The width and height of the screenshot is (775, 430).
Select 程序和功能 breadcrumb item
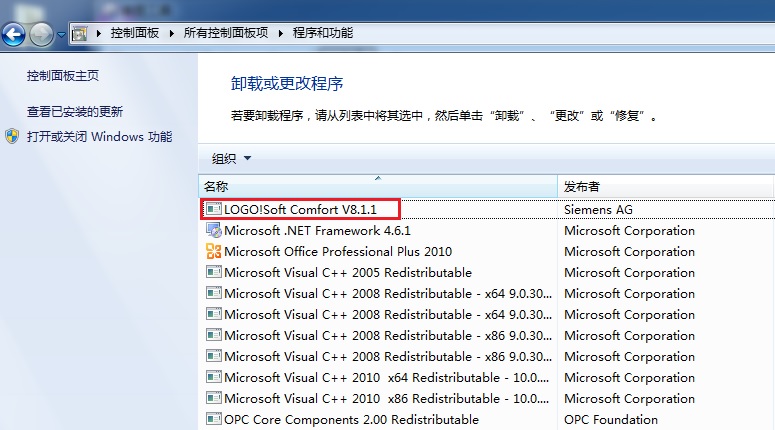point(323,33)
